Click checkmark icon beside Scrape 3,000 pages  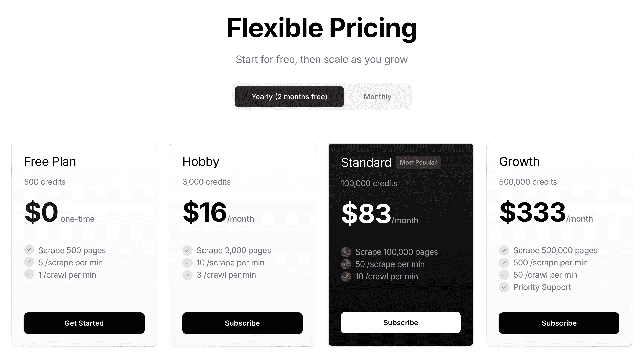coord(187,250)
